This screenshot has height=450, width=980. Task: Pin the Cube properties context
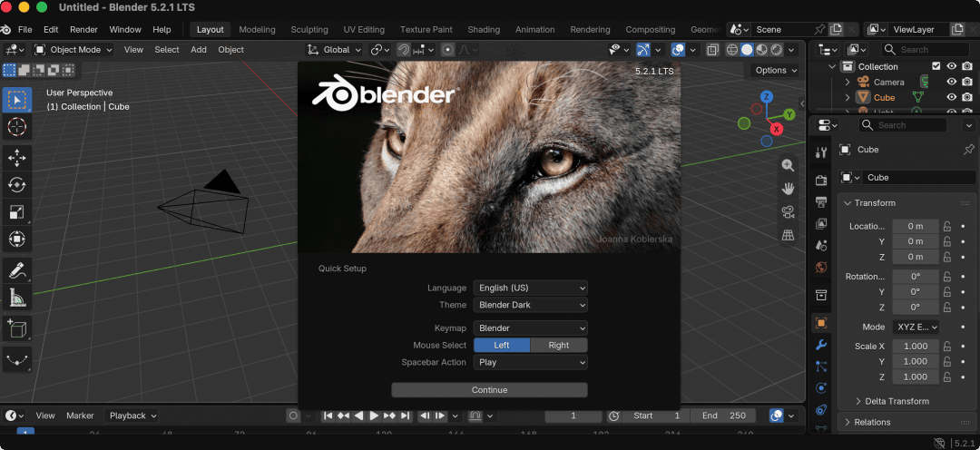pos(969,150)
